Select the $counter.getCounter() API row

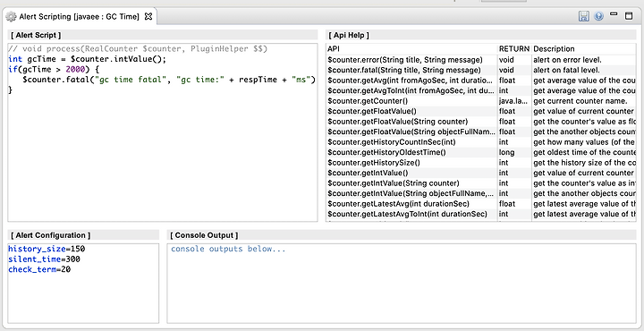(x=481, y=101)
